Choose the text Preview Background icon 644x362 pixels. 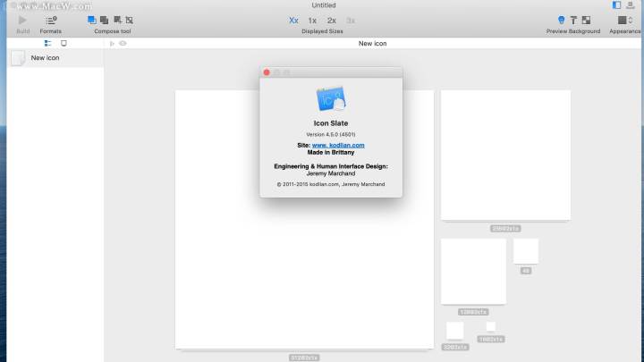tap(573, 20)
